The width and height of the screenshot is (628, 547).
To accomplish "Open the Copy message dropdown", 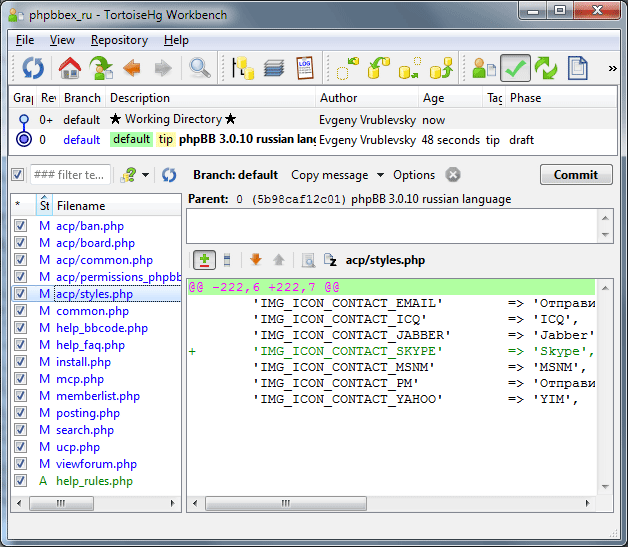I will (x=337, y=175).
